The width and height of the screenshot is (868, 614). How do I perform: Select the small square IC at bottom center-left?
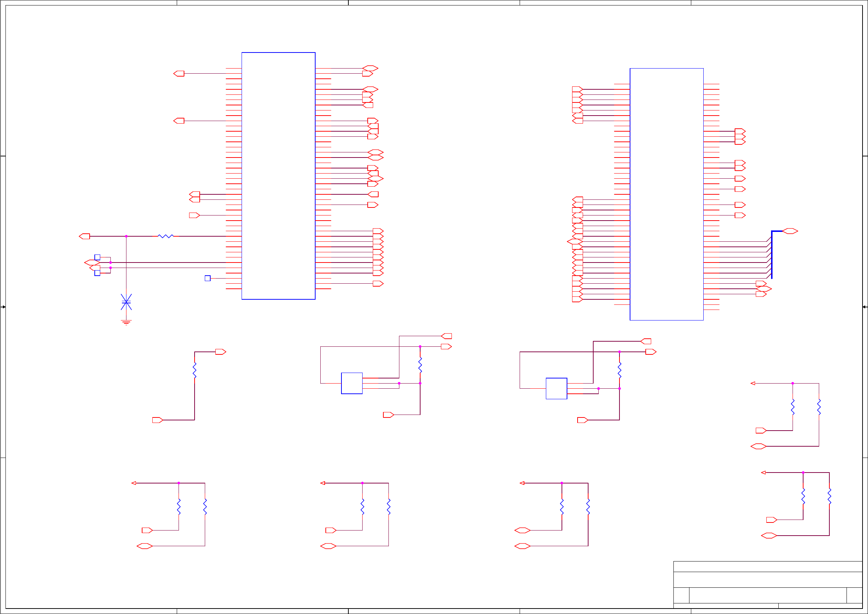point(352,383)
